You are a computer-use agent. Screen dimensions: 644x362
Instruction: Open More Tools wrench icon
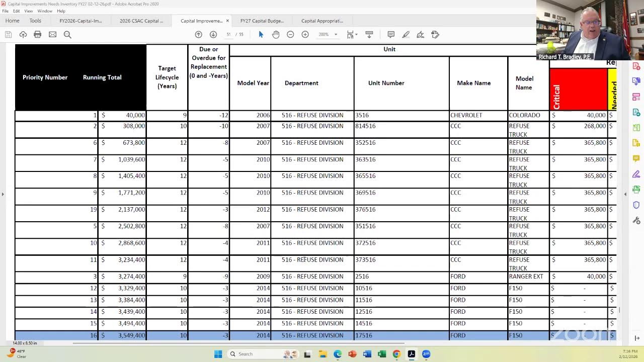636,221
